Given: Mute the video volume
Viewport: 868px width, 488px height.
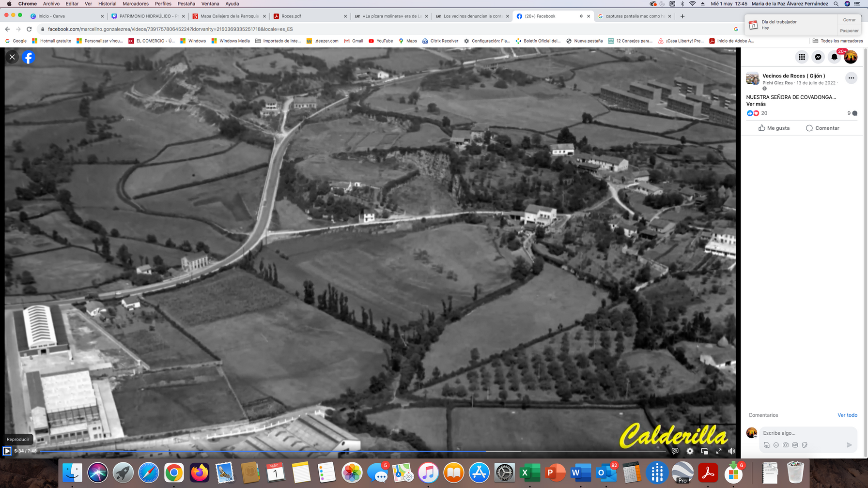Looking at the screenshot, I should (x=731, y=451).
